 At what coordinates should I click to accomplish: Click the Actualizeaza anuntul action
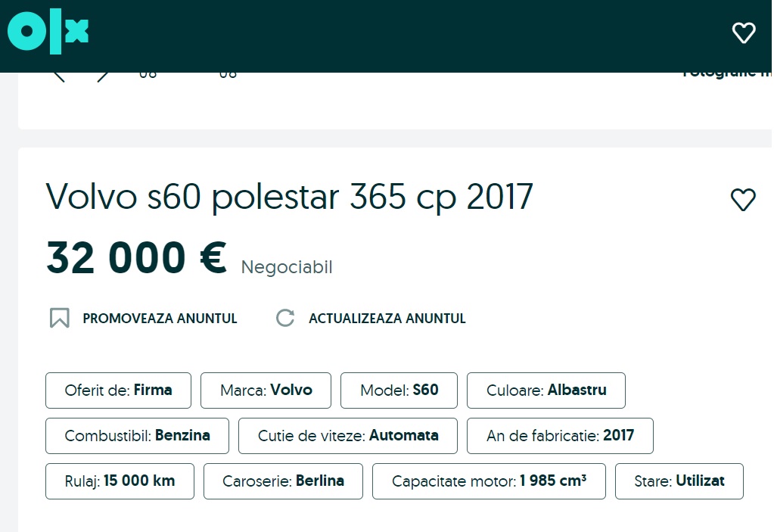tap(387, 319)
